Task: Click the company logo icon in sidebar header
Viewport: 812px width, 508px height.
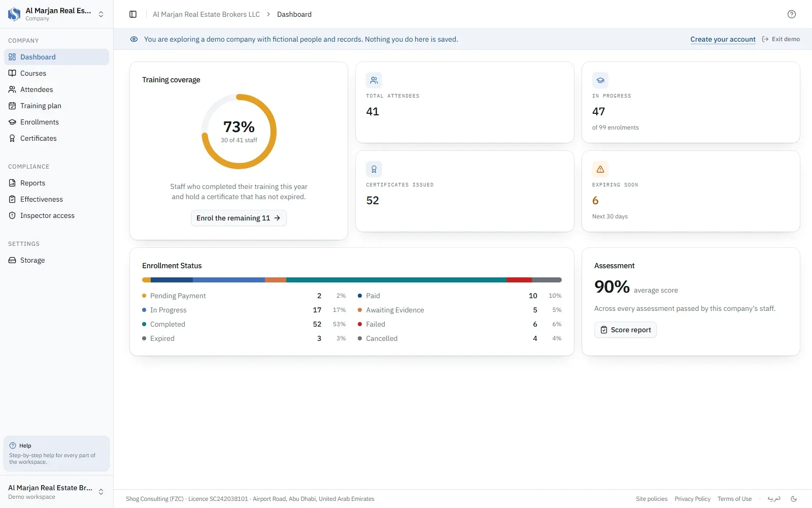Action: pos(14,14)
